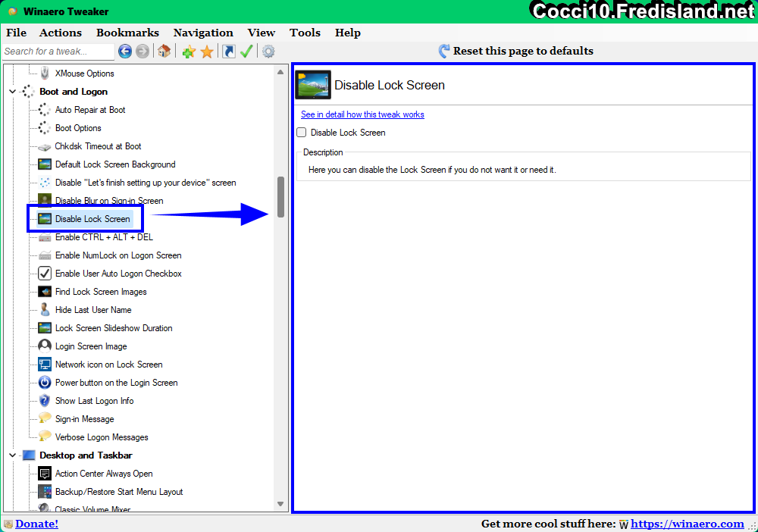The height and width of the screenshot is (532, 758).
Task: Click Reset this page to defaults
Action: [515, 51]
